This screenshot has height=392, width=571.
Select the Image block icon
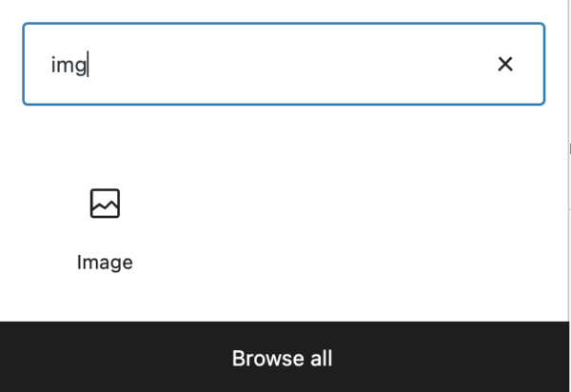(105, 204)
